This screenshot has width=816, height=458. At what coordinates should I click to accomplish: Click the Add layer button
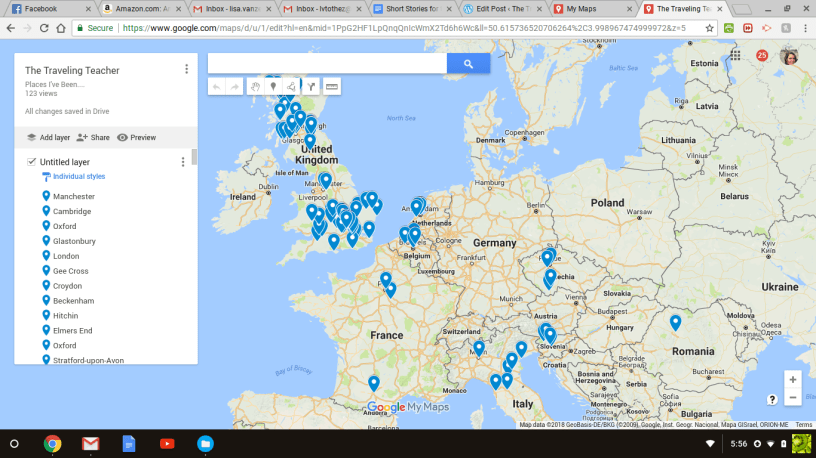point(48,137)
